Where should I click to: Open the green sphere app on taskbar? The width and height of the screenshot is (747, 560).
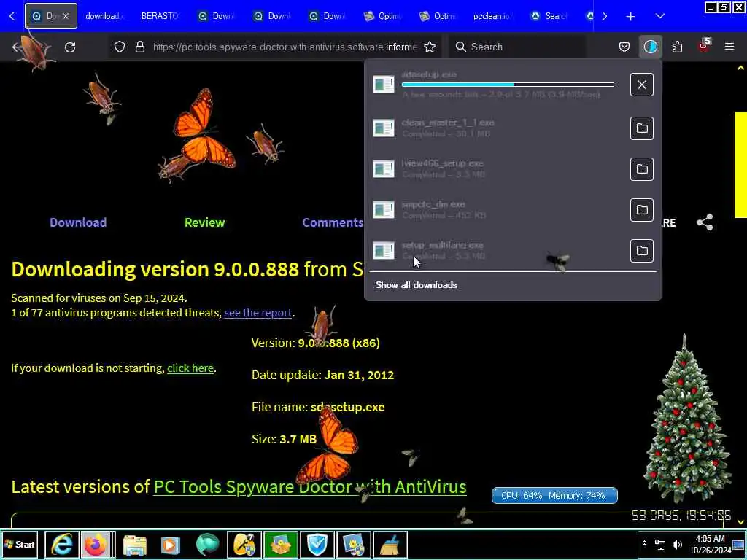coord(208,545)
